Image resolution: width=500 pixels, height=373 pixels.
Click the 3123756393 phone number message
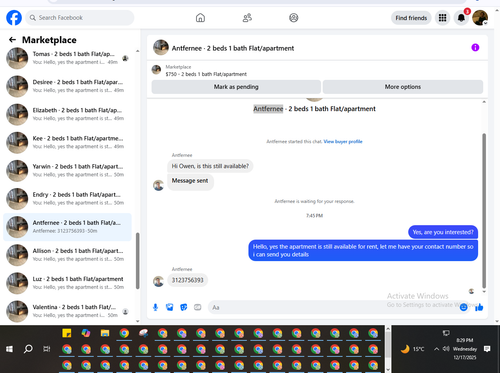click(187, 280)
